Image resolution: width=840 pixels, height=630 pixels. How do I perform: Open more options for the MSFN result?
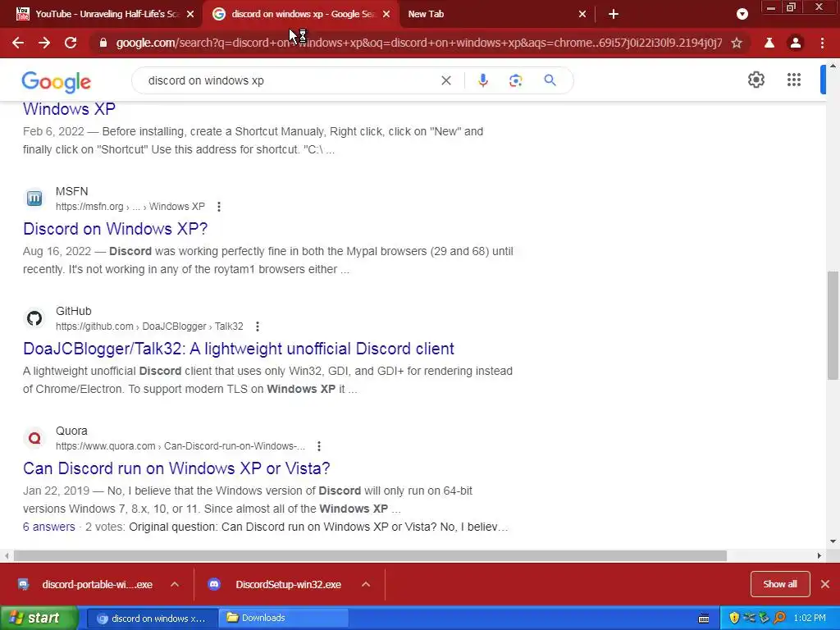click(218, 207)
